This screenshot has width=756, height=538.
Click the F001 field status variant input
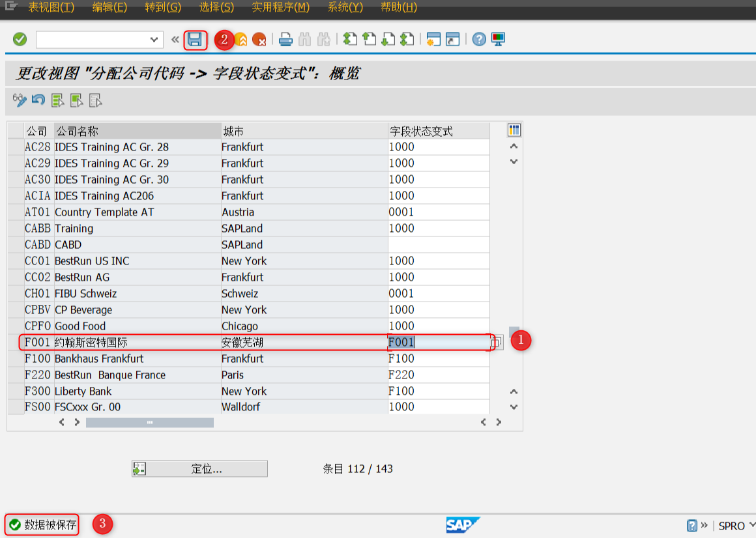tap(439, 343)
